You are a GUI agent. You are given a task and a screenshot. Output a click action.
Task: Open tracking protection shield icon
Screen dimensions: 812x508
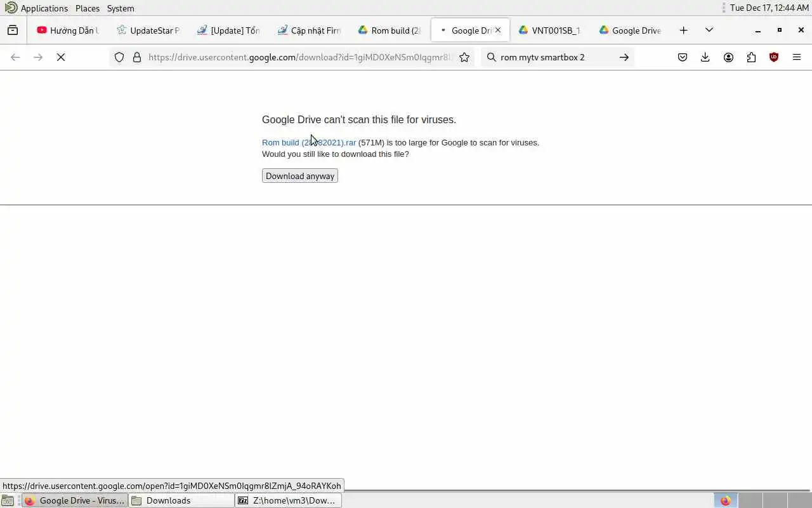(x=119, y=57)
